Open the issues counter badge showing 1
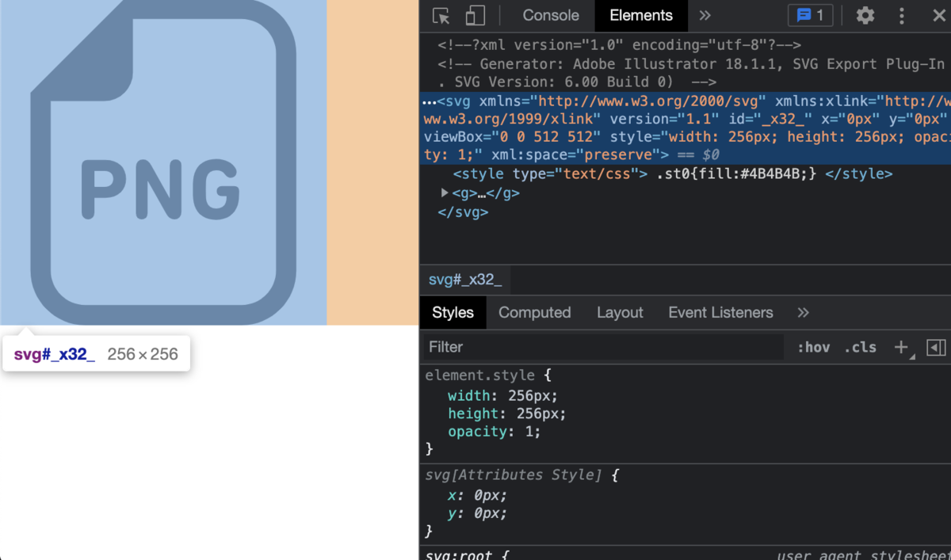 [810, 15]
